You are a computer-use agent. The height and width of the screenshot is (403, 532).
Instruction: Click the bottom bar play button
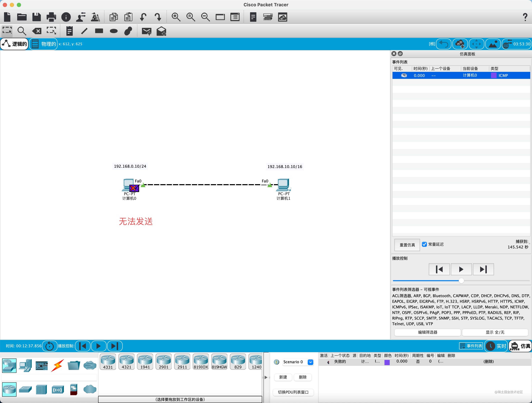[x=98, y=346]
